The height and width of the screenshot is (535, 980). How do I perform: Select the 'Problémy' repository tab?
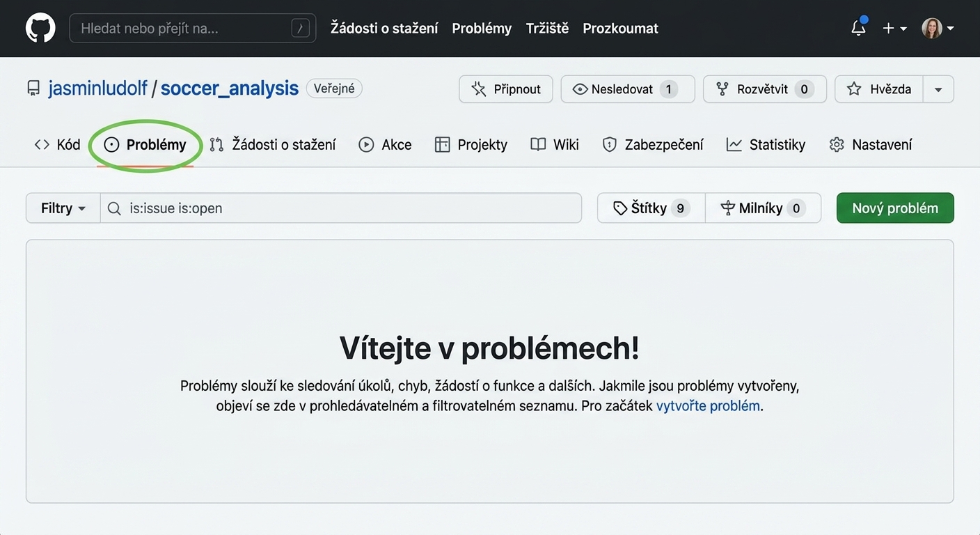point(145,144)
